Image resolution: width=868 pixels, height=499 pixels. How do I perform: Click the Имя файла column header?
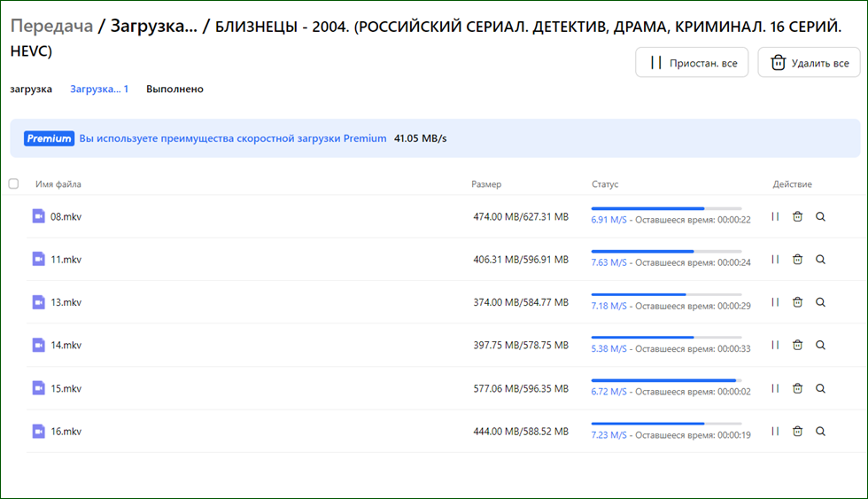58,183
